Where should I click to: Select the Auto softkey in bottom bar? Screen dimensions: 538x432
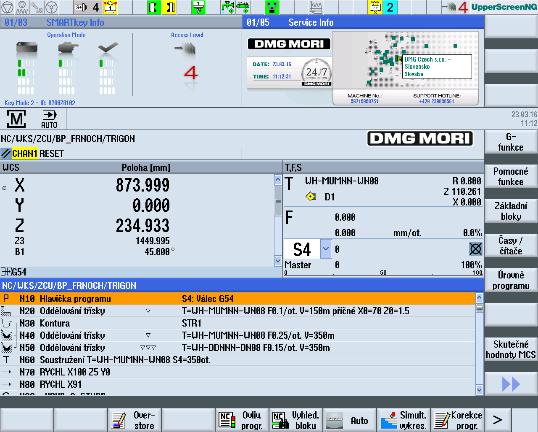(x=350, y=420)
